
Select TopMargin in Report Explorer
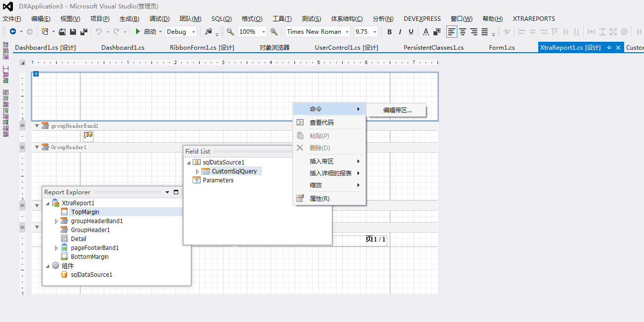pyautogui.click(x=85, y=212)
